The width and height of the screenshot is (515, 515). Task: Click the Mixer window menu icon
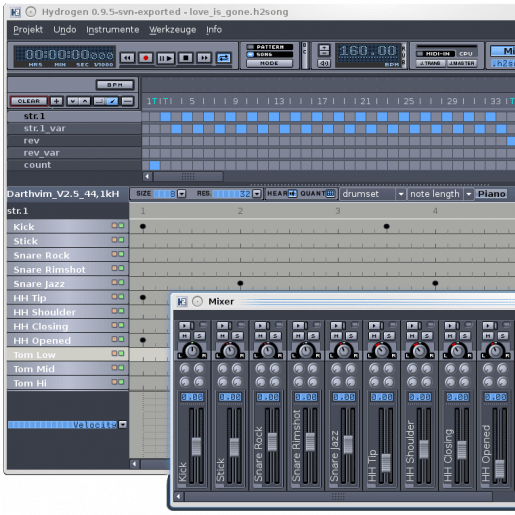coord(182,302)
